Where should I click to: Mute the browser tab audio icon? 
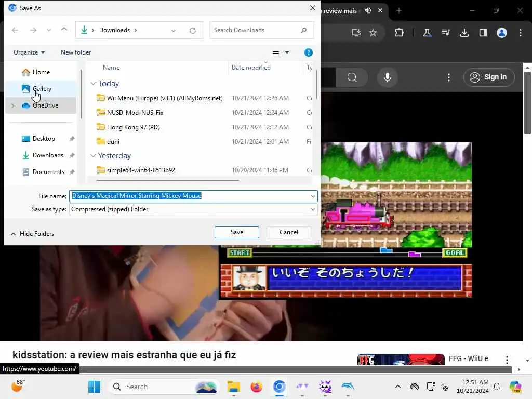(x=368, y=10)
